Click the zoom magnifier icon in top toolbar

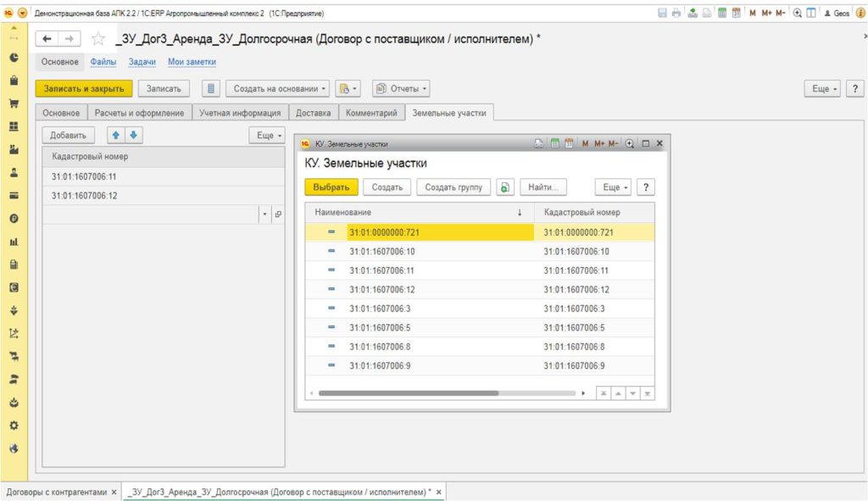click(x=797, y=13)
